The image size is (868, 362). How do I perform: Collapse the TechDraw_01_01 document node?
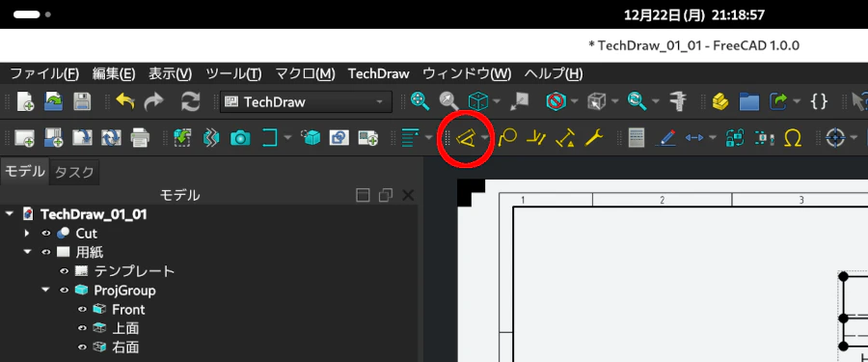[9, 214]
